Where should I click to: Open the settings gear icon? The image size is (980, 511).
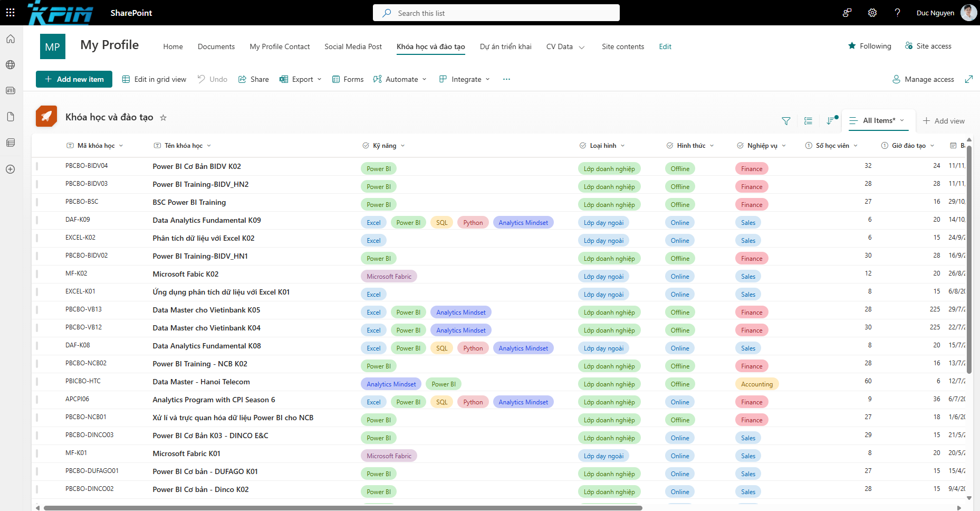click(x=872, y=13)
